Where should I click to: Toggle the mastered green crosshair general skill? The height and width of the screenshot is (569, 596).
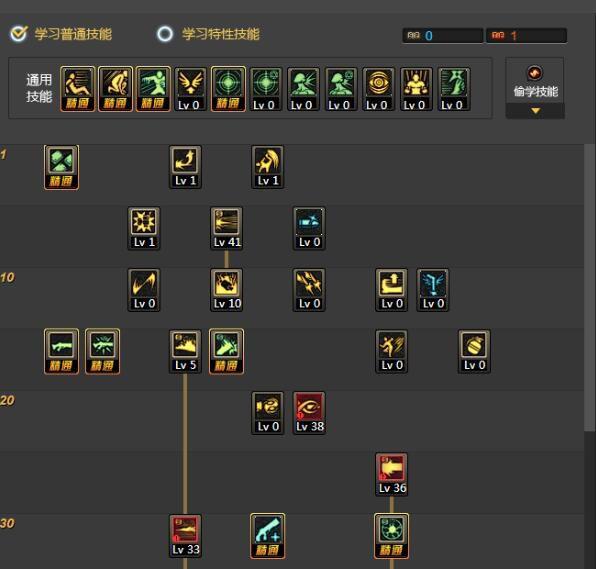[228, 89]
